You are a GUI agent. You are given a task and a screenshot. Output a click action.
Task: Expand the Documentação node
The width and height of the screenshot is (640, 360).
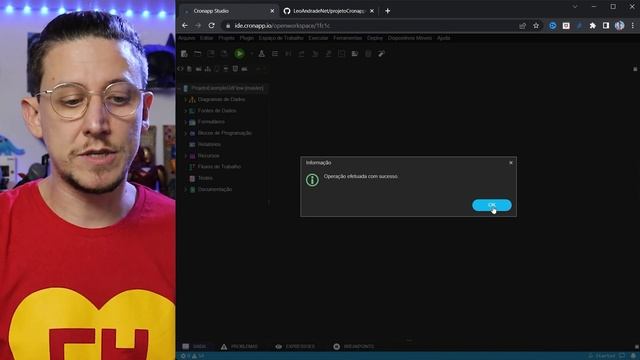(186, 189)
